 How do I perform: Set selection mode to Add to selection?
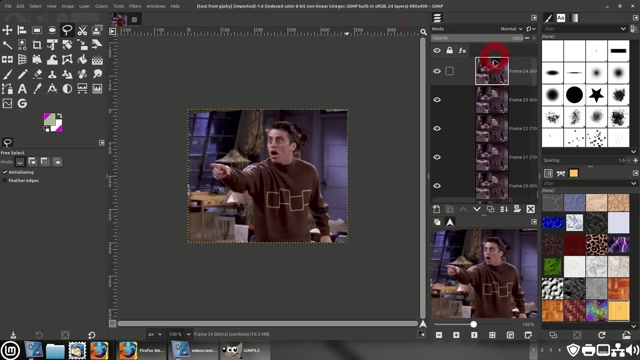[32, 162]
